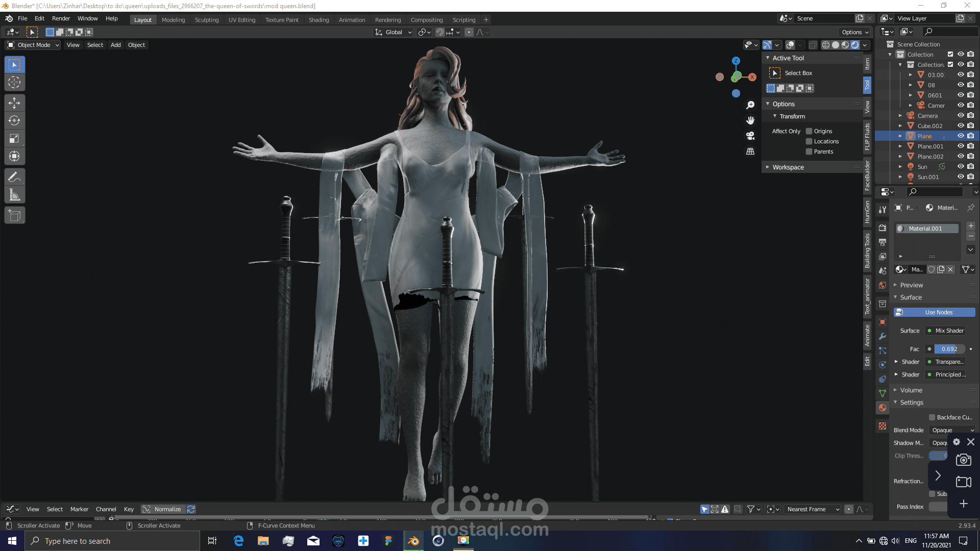This screenshot has width=980, height=551.
Task: Open the Object Mode dropdown
Action: (x=33, y=45)
